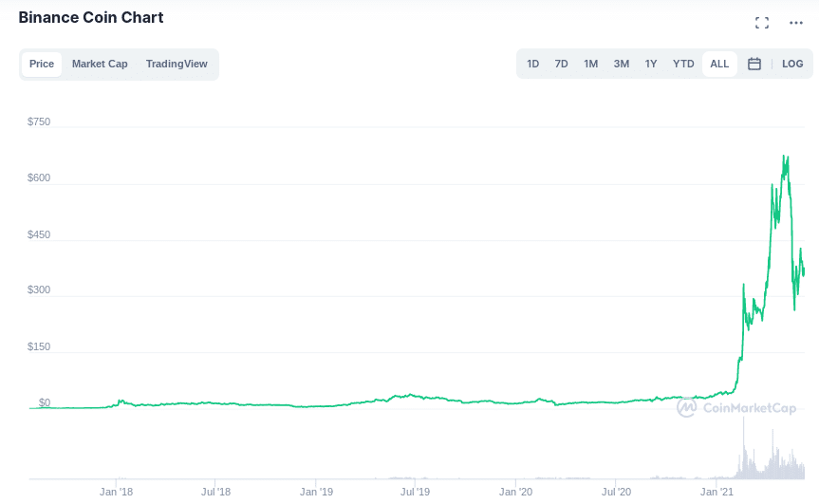
Task: Select the ALL time range
Action: [719, 64]
